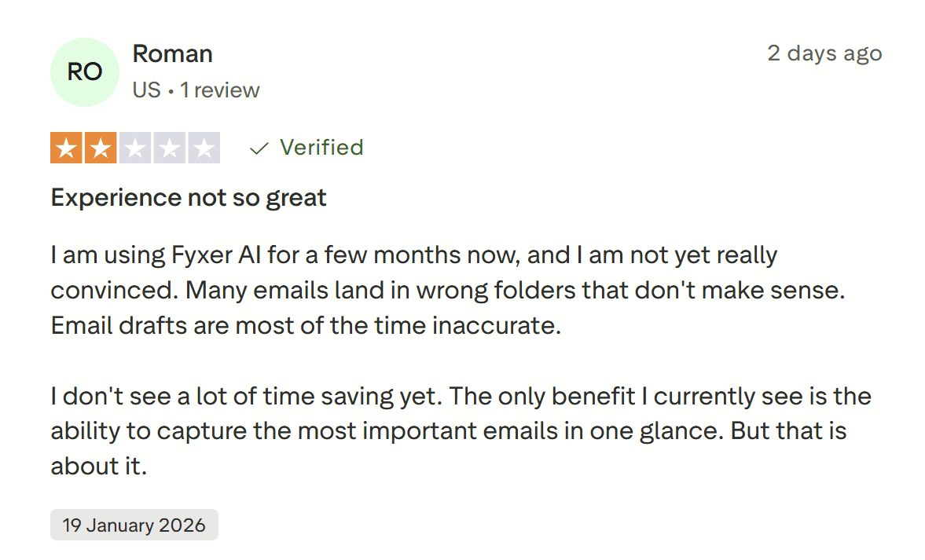This screenshot has width=925, height=560.
Task: Click the US country label
Action: [146, 90]
